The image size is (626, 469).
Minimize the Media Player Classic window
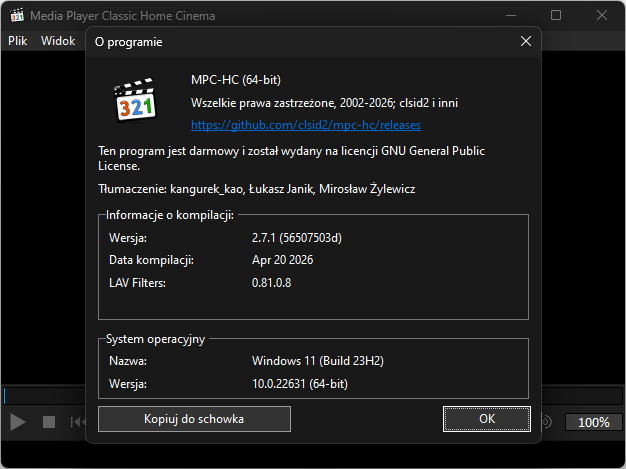(x=511, y=16)
